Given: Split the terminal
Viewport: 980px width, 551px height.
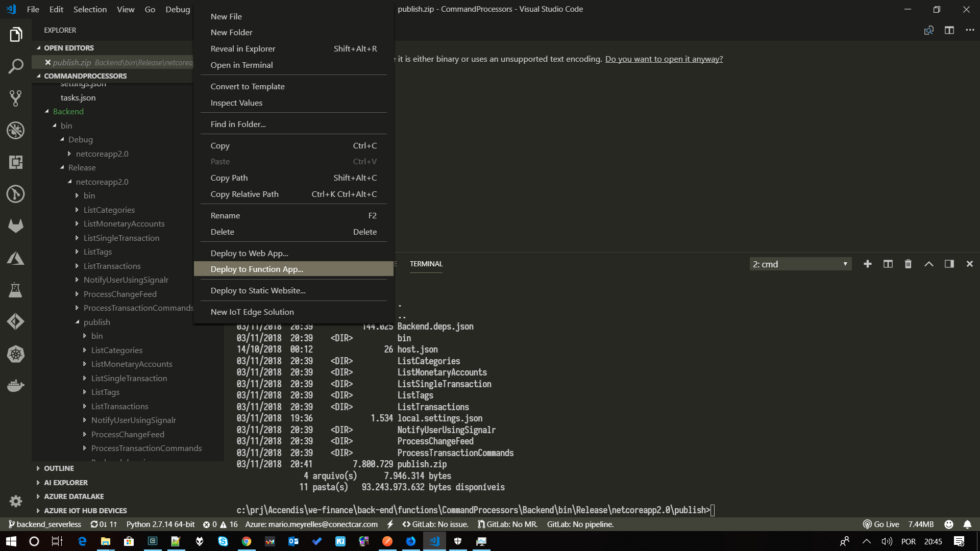Looking at the screenshot, I should pos(888,264).
